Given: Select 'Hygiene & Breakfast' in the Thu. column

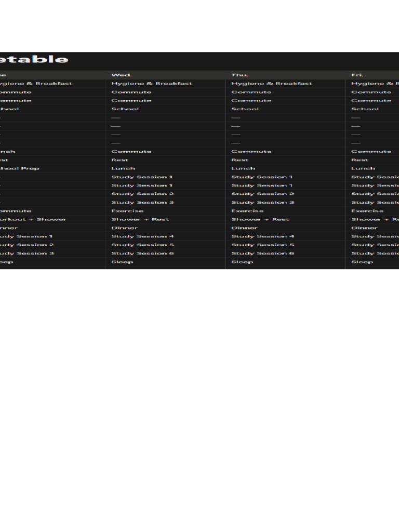Looking at the screenshot, I should tap(272, 84).
